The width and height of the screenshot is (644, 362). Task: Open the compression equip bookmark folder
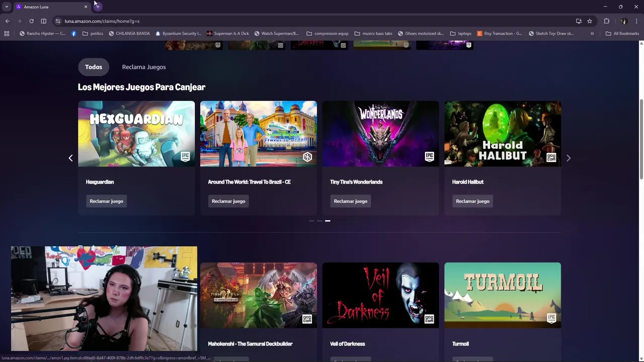point(328,34)
